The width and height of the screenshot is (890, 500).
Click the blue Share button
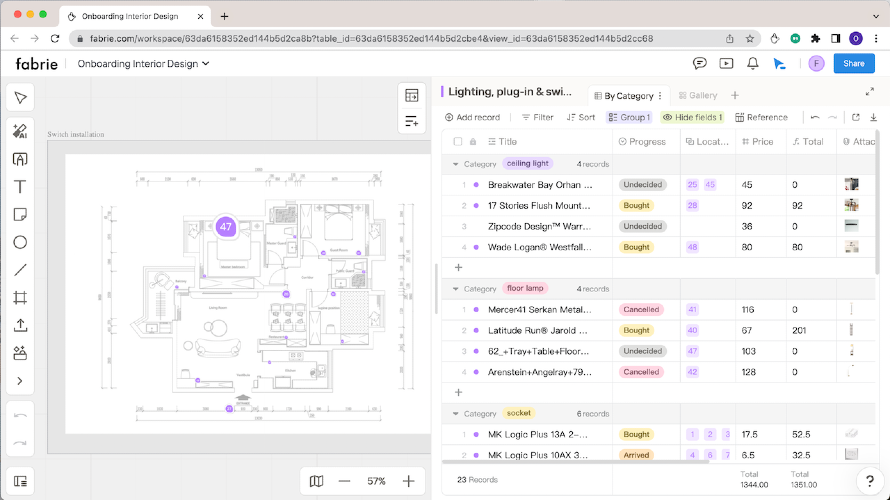point(853,63)
